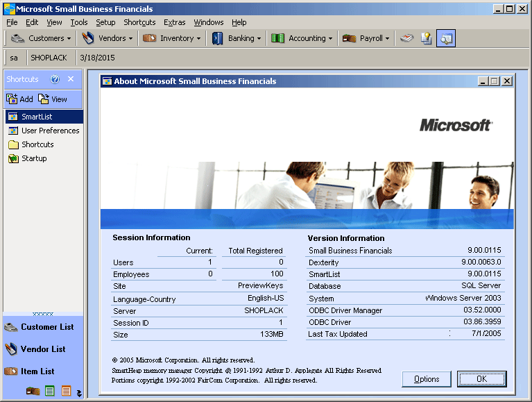Click the navigation pane splitter grip
This screenshot has width=532, height=402.
[x=43, y=314]
